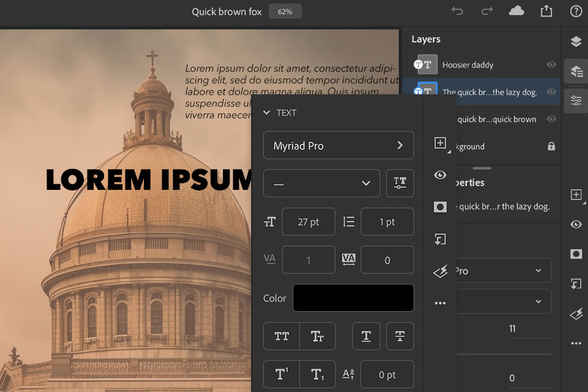Click the undo arrow icon

tap(457, 12)
